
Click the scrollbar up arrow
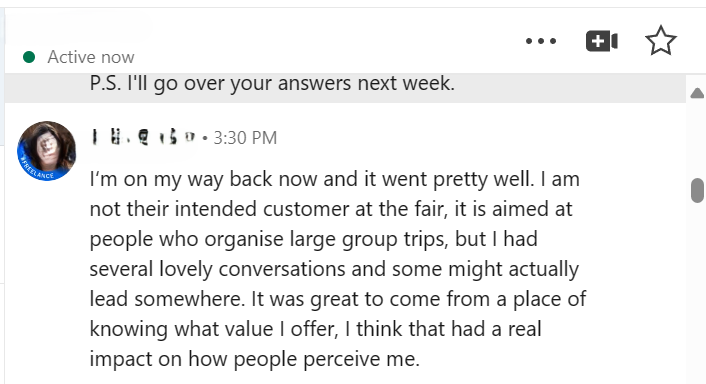pyautogui.click(x=697, y=93)
